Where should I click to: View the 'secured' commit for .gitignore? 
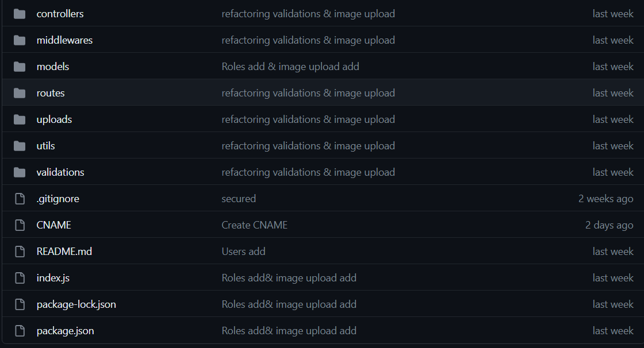(x=239, y=199)
